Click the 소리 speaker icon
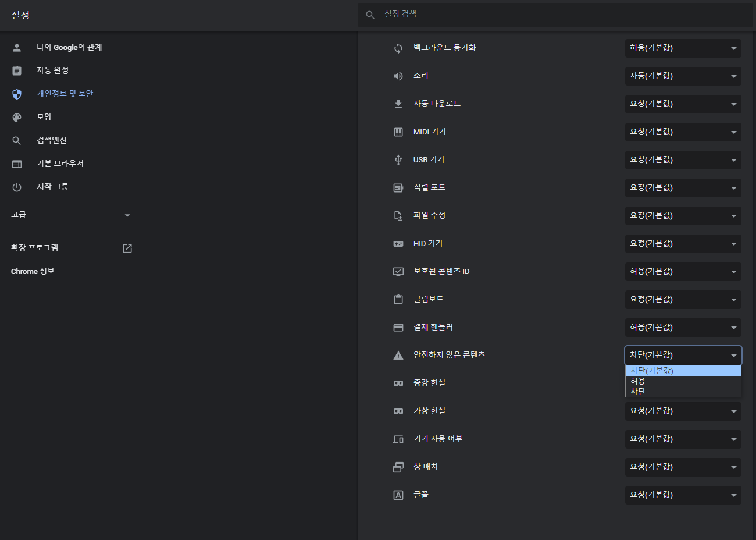The width and height of the screenshot is (756, 540). click(x=398, y=76)
